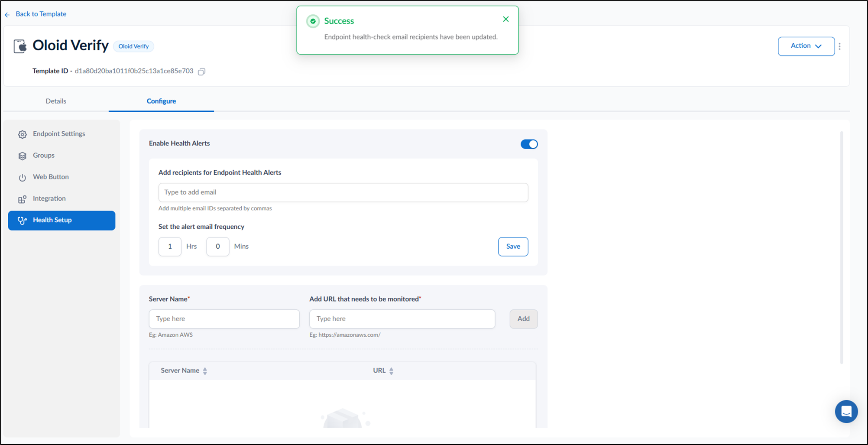Go Back to Template
868x445 pixels.
pyautogui.click(x=41, y=14)
